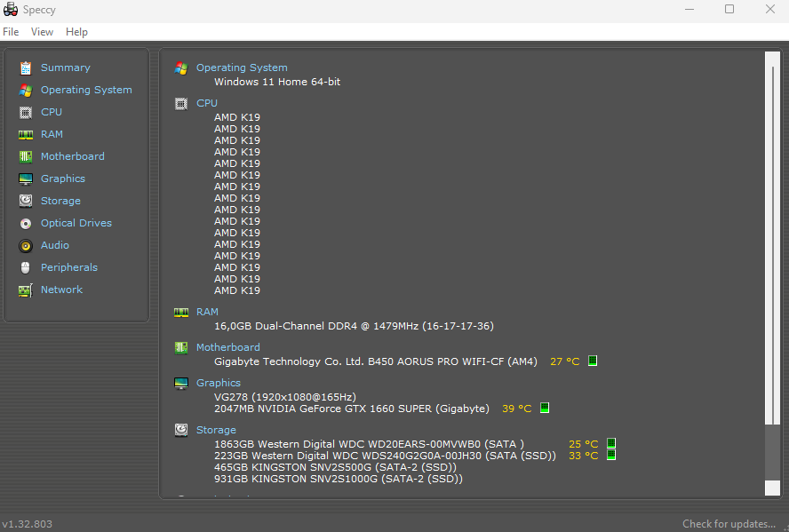Select Audio in the sidebar
The width and height of the screenshot is (789, 532).
point(55,245)
